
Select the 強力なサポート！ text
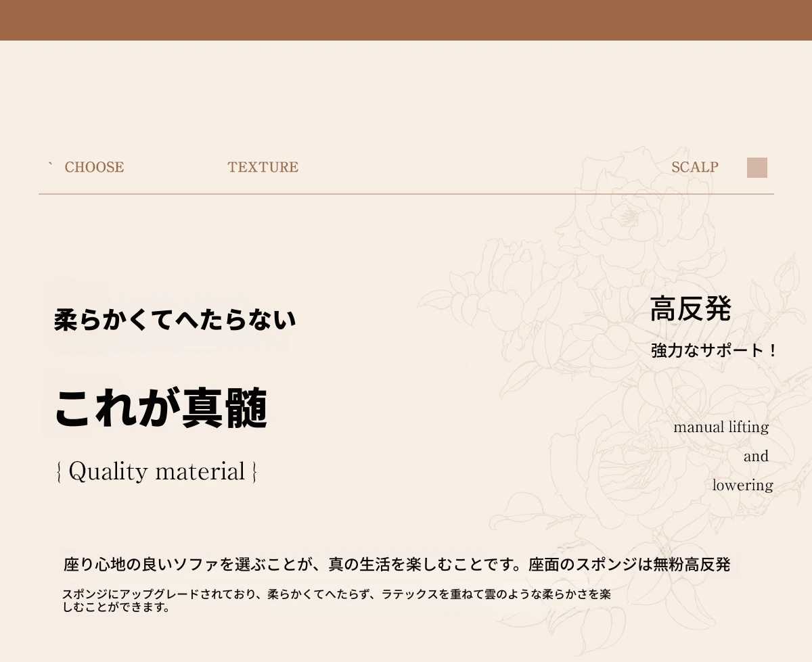click(713, 351)
